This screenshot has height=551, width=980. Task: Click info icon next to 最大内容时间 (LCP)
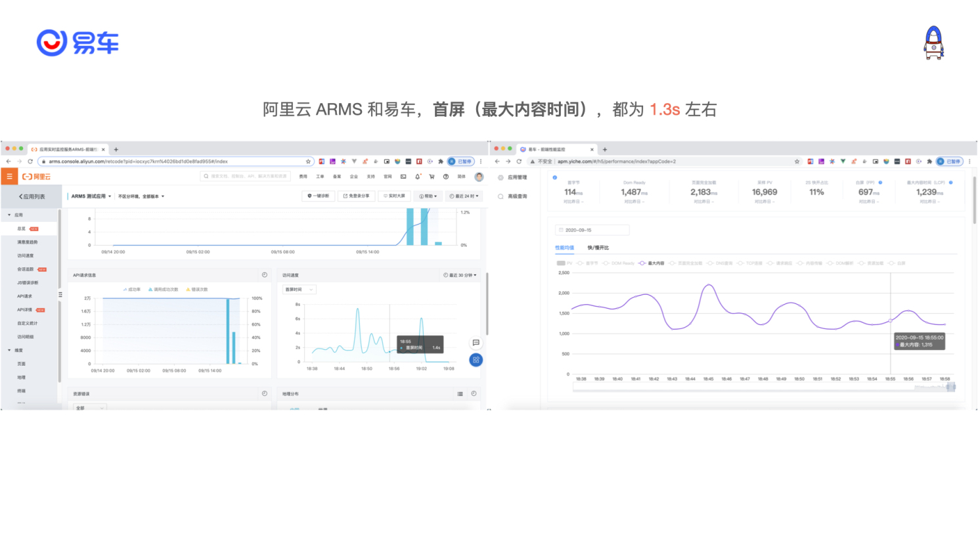click(951, 183)
